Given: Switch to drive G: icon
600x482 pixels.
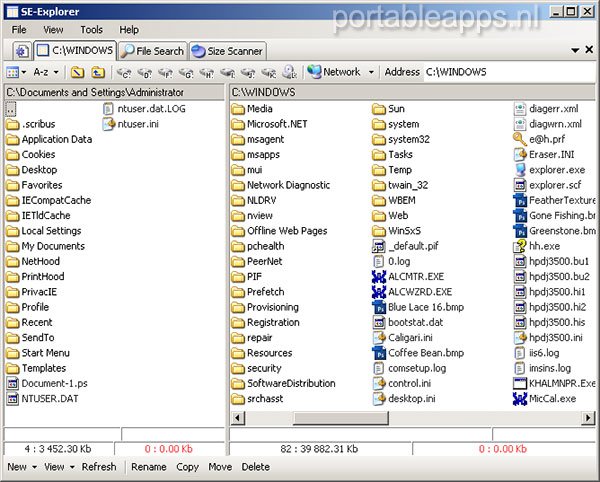Looking at the screenshot, I should click(186, 72).
